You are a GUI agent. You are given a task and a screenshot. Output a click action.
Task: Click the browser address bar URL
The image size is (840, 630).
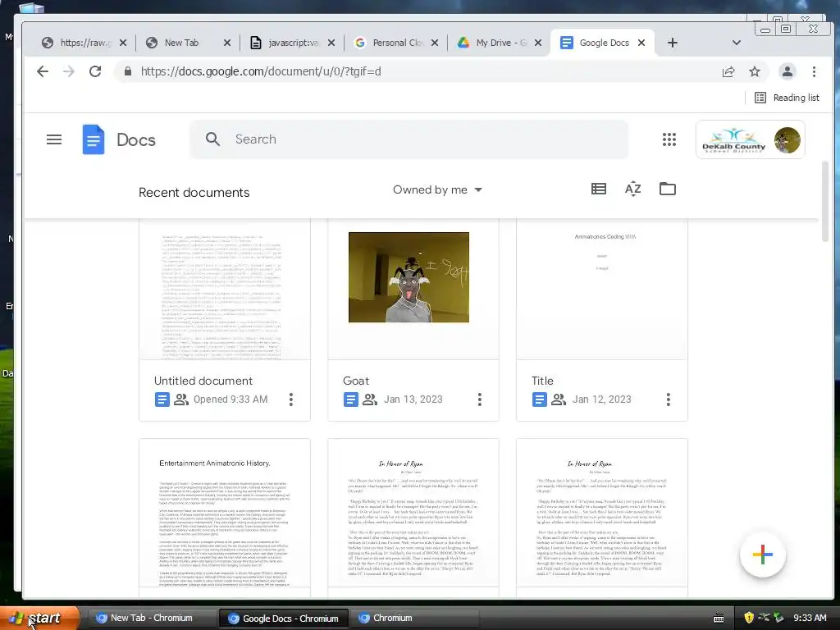[x=261, y=71]
